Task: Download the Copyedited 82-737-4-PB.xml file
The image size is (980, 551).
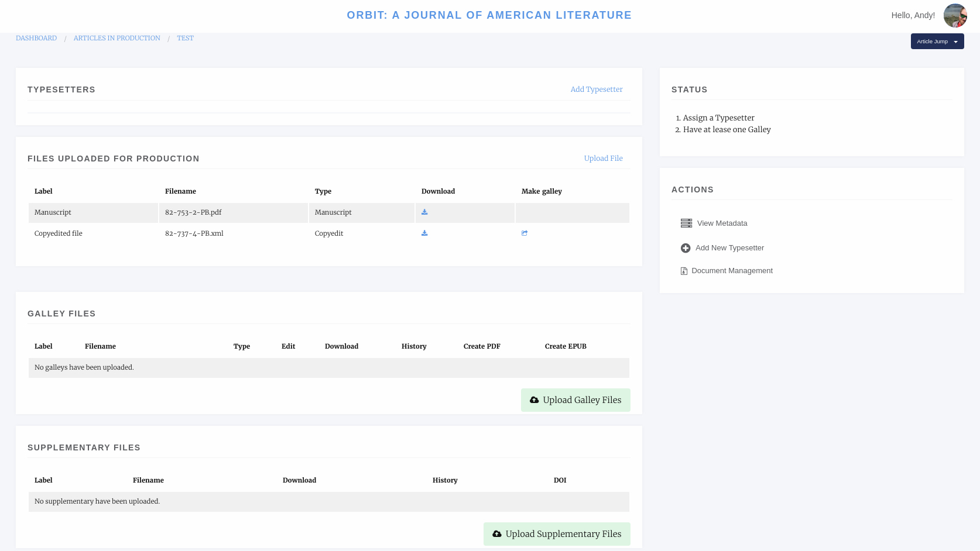Action: [424, 233]
